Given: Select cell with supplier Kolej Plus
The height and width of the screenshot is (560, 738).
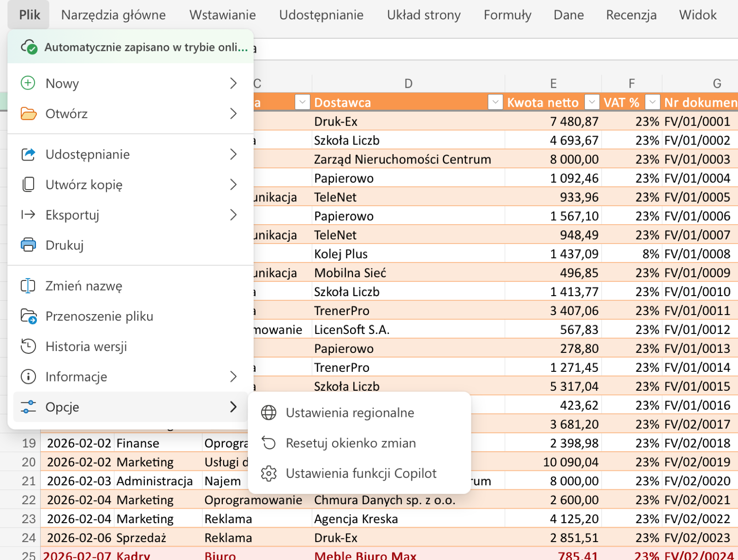Looking at the screenshot, I should (408, 254).
